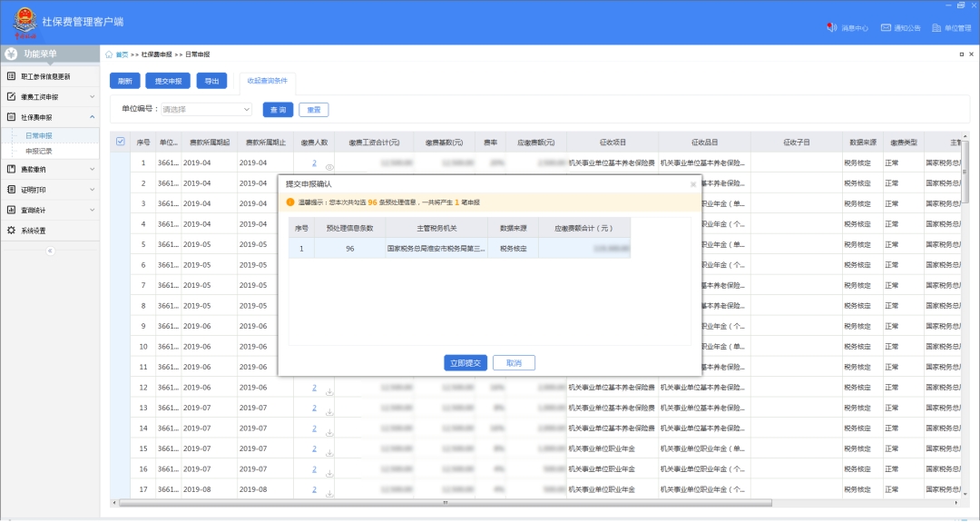This screenshot has height=522, width=980.
Task: Click the 通知公告 envelope icon
Action: [x=886, y=28]
